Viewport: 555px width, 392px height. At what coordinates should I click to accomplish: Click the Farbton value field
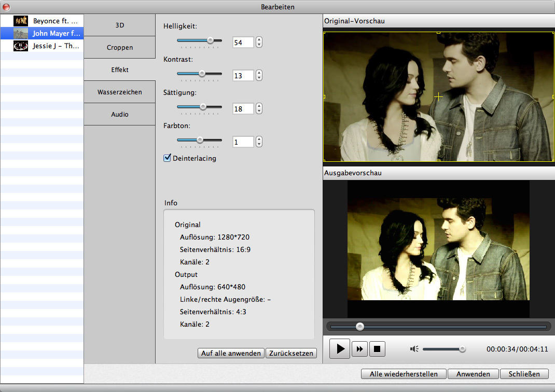(243, 142)
